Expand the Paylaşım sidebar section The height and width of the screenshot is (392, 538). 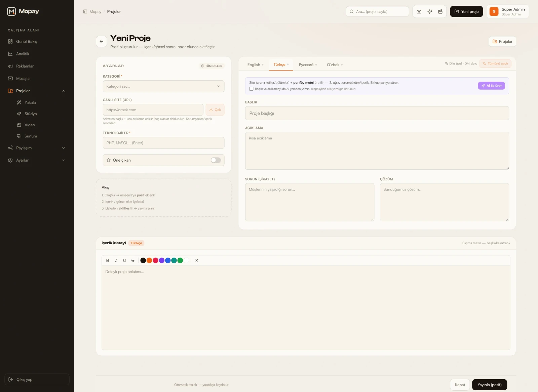tap(63, 148)
